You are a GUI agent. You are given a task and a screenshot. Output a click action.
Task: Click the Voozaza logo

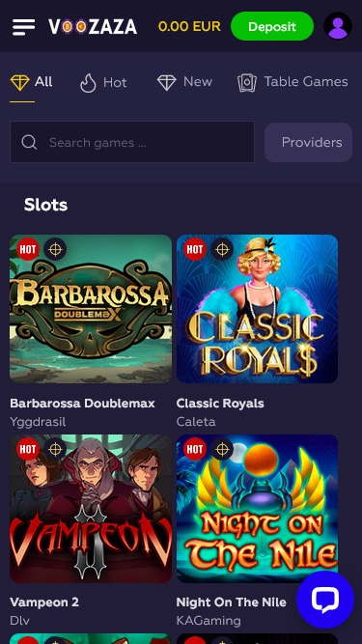coord(93,27)
